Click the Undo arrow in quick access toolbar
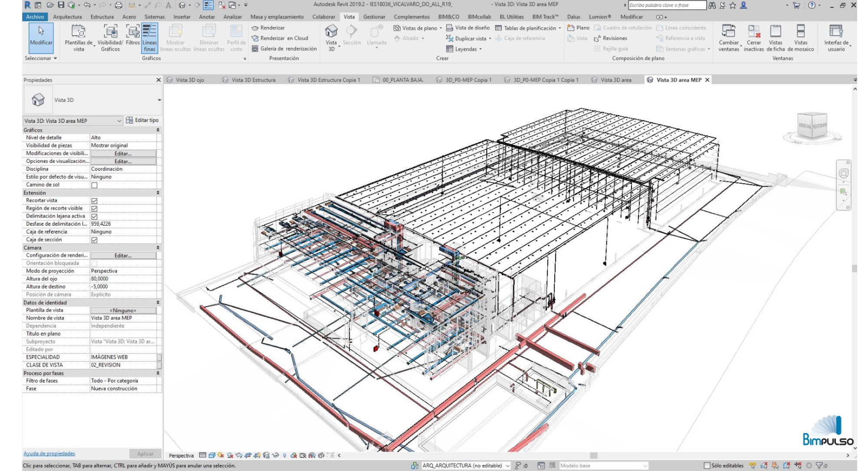The height and width of the screenshot is (471, 868). click(x=87, y=5)
